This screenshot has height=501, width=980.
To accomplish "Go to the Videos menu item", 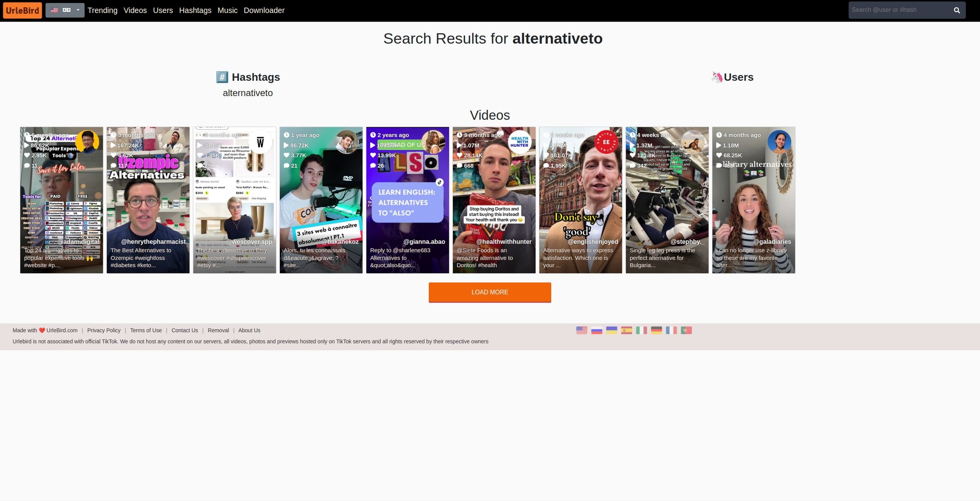I will click(135, 10).
